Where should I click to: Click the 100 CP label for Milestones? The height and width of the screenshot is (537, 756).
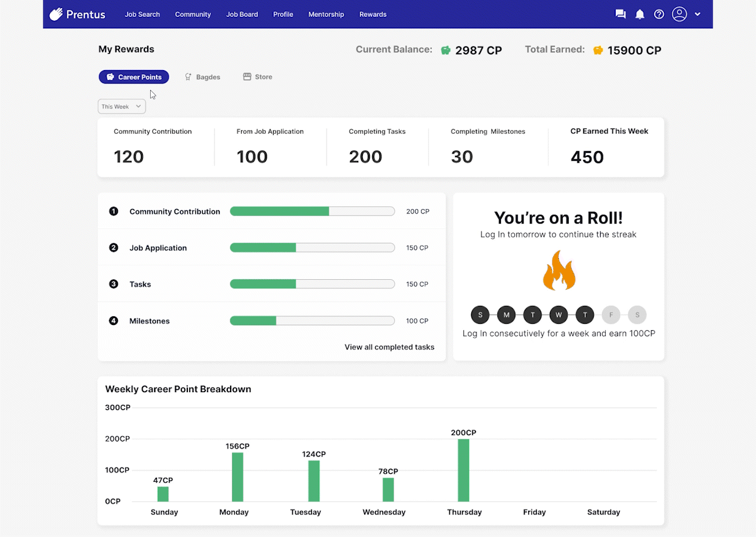417,321
